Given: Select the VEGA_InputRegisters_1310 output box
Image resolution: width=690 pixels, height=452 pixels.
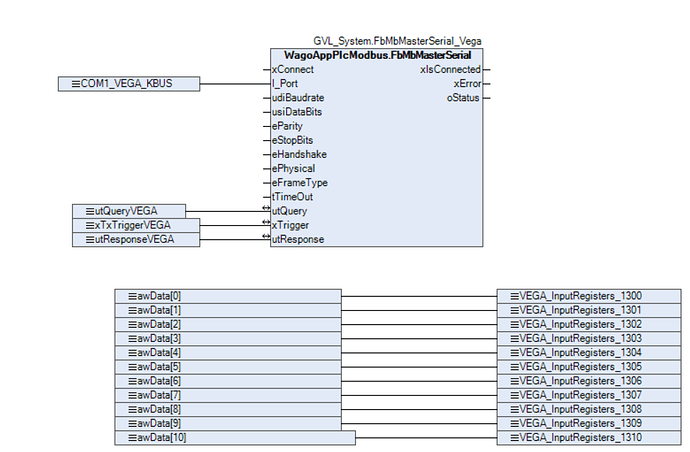Looking at the screenshot, I should pos(589,438).
